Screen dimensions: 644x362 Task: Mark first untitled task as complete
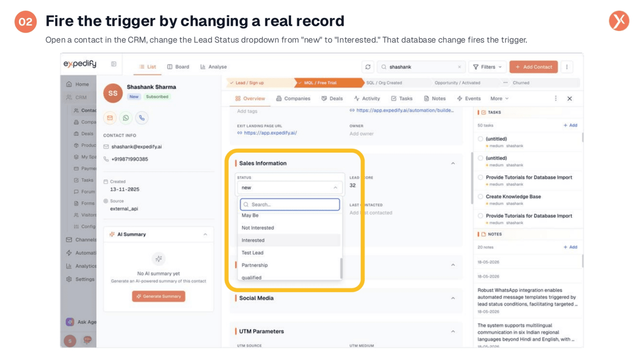pyautogui.click(x=480, y=139)
